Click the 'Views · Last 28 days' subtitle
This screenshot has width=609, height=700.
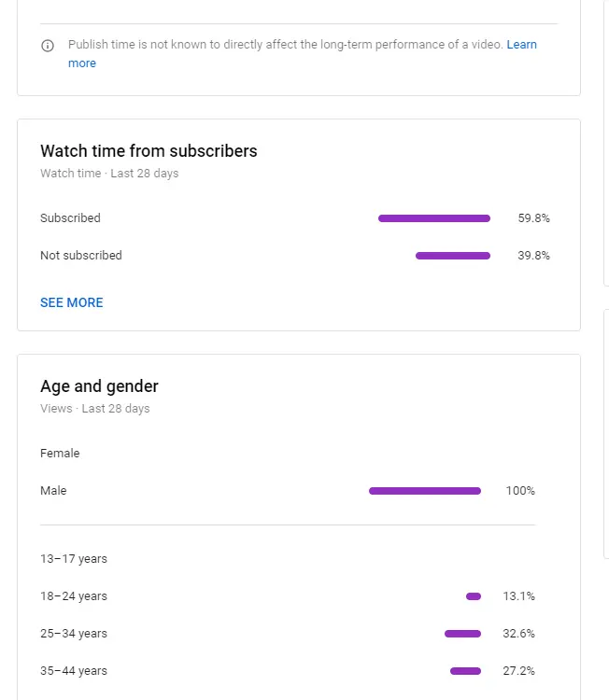coord(95,409)
